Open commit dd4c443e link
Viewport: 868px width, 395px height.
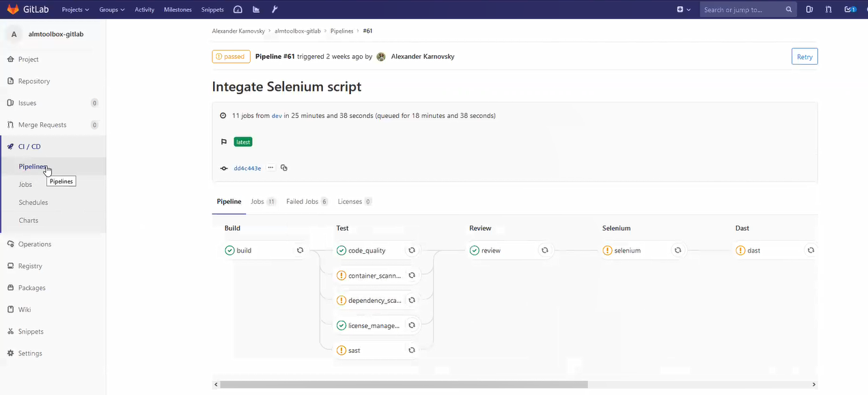tap(247, 169)
